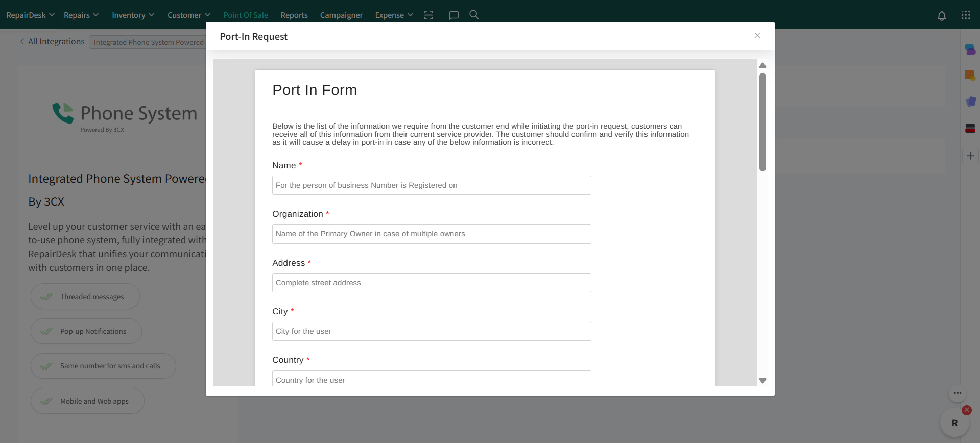The height and width of the screenshot is (443, 980).
Task: Click the orange square icon in right sidebar
Action: pyautogui.click(x=970, y=76)
